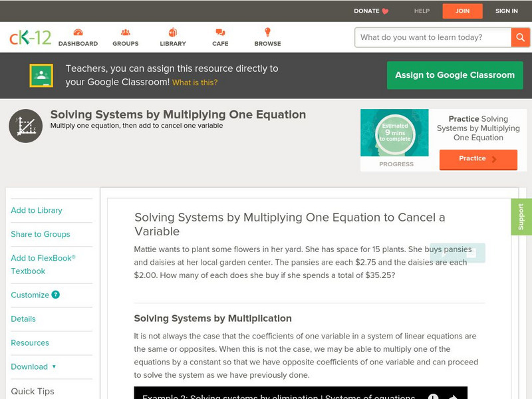Open the Groups people icon
The image size is (532, 399).
click(126, 32)
